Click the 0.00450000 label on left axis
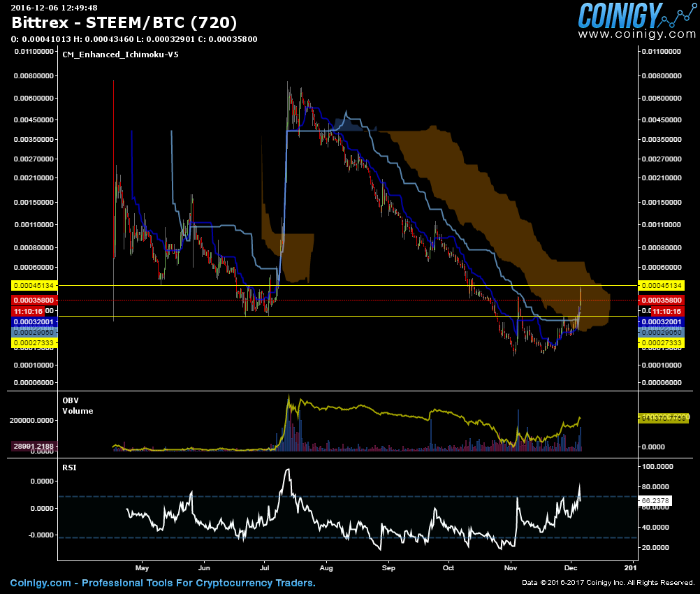The height and width of the screenshot is (594, 700). 34,119
